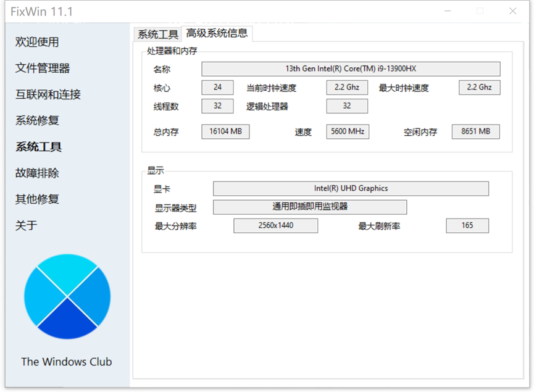The image size is (534, 392).
Task: Go to 其他修复 sidebar section
Action: click(x=37, y=199)
